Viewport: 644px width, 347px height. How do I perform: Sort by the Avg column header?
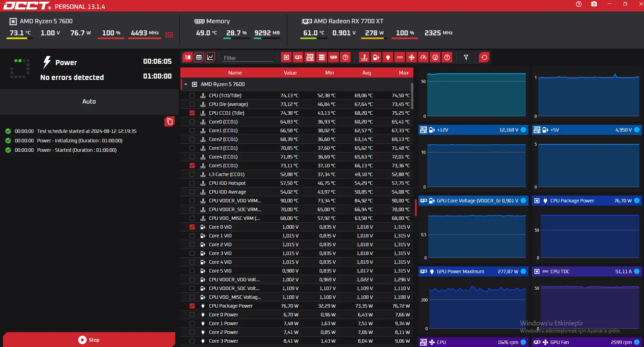pyautogui.click(x=367, y=73)
